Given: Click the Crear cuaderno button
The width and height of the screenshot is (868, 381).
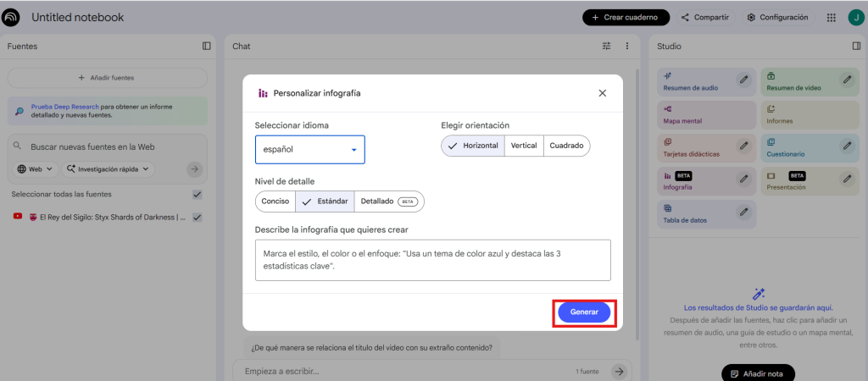Looking at the screenshot, I should tap(626, 17).
